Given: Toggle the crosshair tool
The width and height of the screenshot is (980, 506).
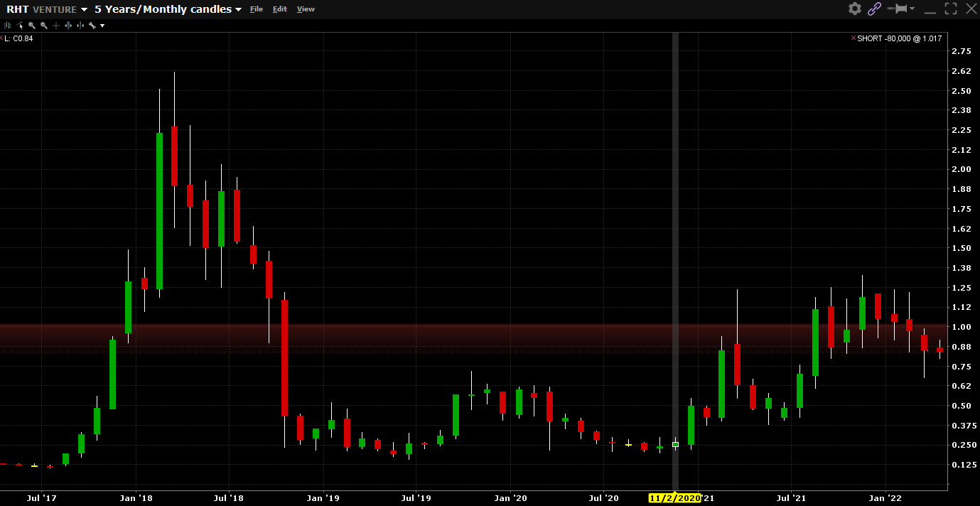Looking at the screenshot, I should coord(56,26).
